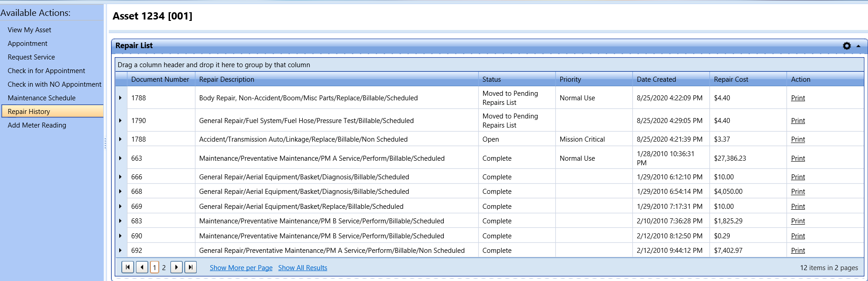Print document 663
The image size is (868, 281).
tap(798, 158)
